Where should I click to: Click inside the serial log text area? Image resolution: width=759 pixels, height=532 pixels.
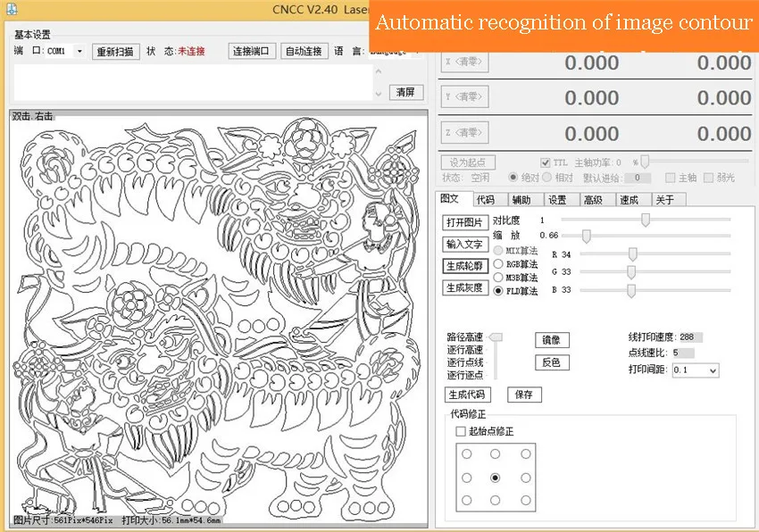point(194,82)
